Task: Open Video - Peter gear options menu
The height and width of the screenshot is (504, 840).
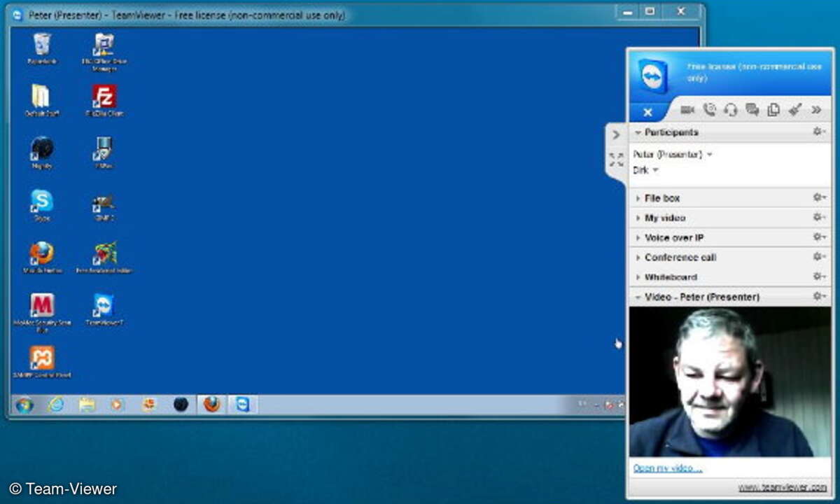Action: tap(819, 297)
